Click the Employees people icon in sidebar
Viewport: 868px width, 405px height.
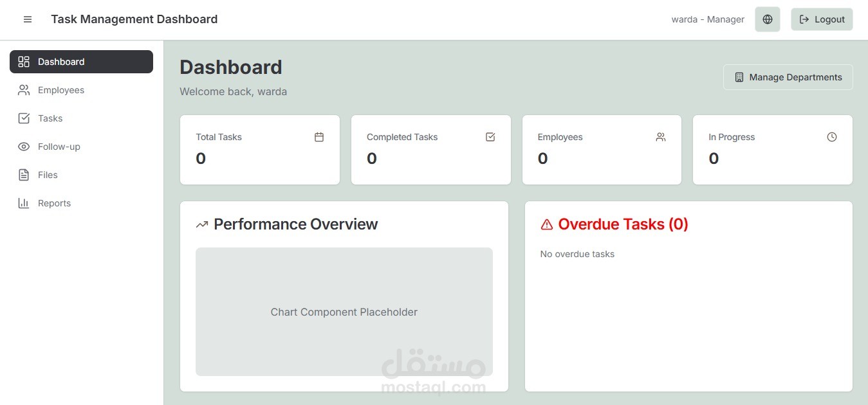tap(24, 89)
